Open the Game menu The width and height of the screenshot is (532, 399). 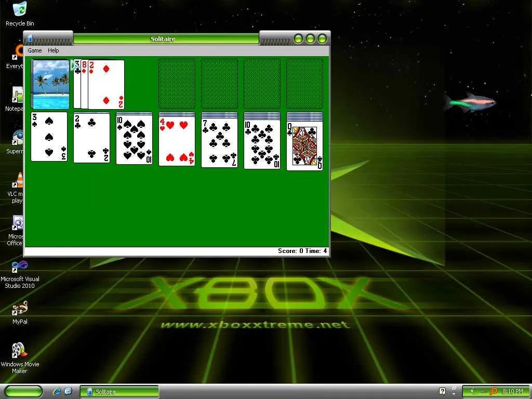[x=35, y=50]
